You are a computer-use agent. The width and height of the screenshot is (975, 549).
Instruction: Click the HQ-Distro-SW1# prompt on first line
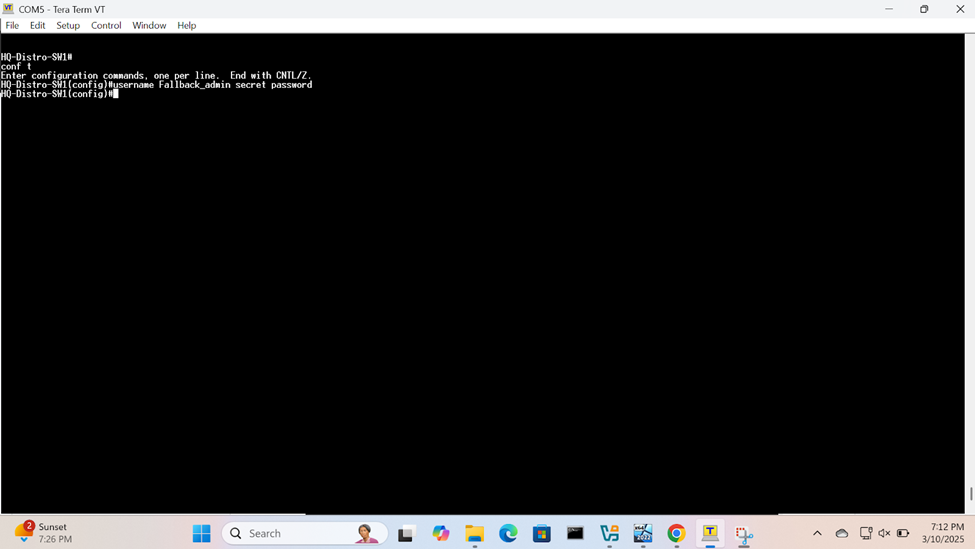point(37,57)
